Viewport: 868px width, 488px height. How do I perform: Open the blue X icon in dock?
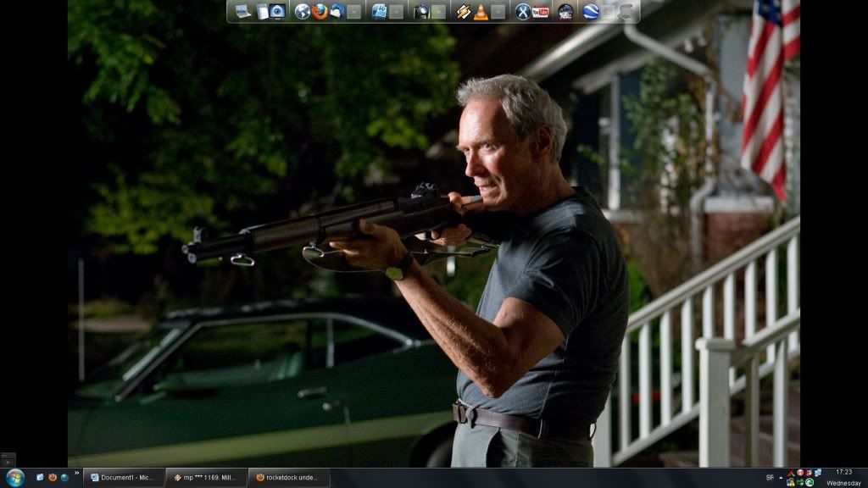pos(522,12)
